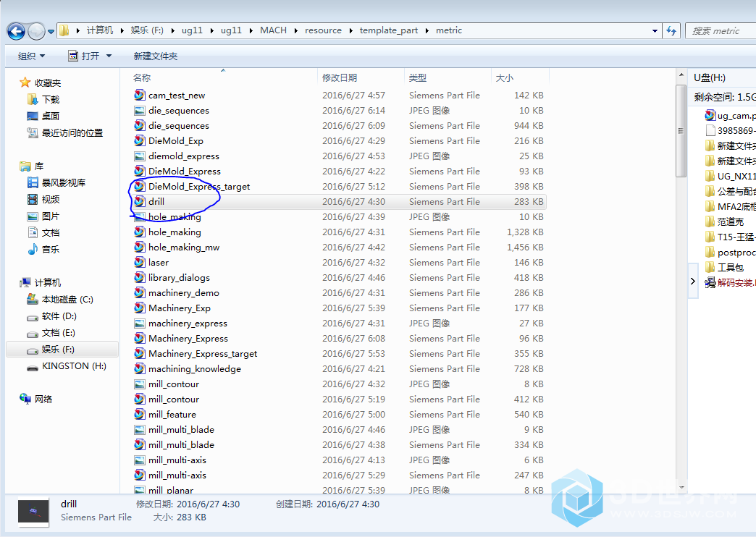The width and height of the screenshot is (756, 537).
Task: Select 文档 (E:) drive in navigation pane
Action: 59,333
